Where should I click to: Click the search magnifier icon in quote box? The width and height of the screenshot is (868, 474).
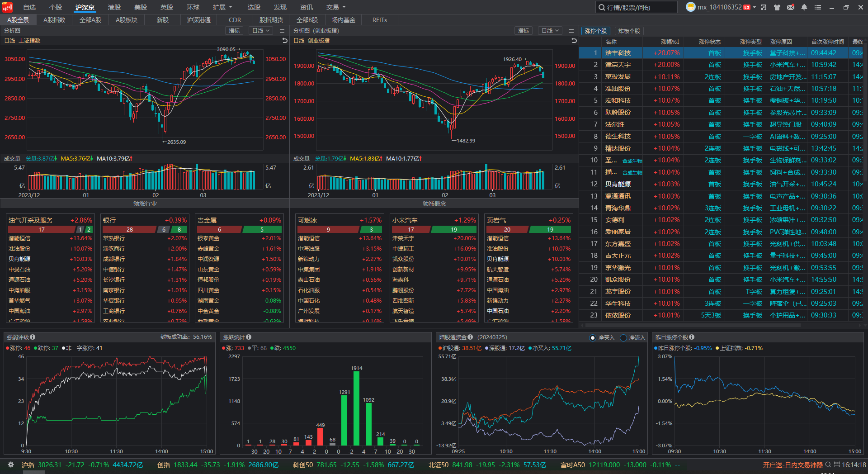pos(602,7)
